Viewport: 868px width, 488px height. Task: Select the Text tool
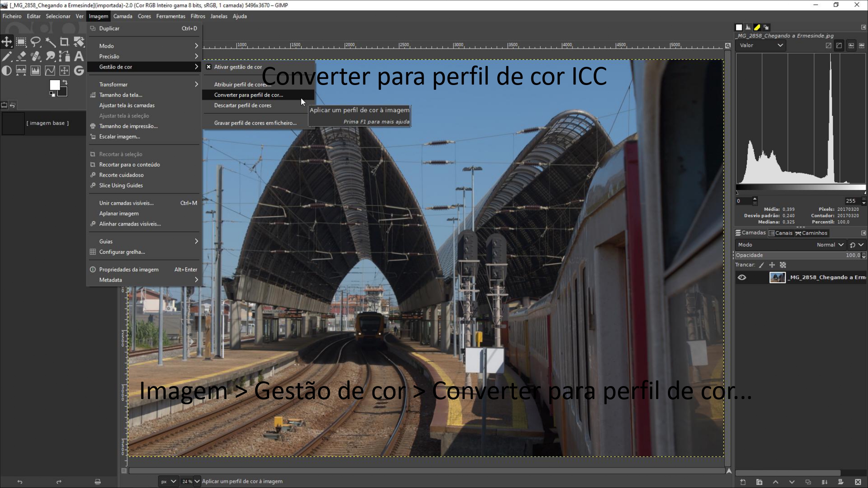(x=79, y=56)
